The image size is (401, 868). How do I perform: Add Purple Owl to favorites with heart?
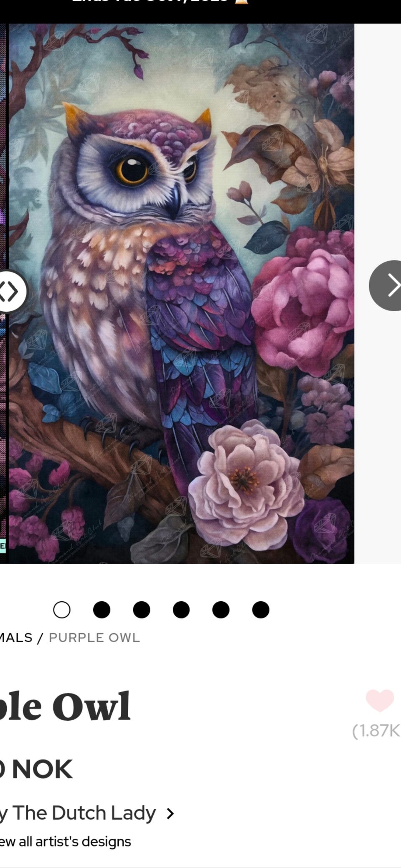[x=380, y=700]
